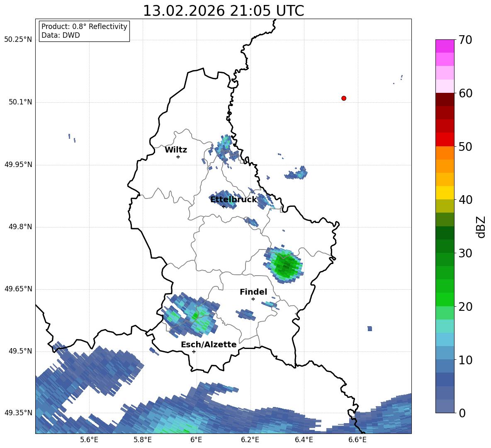Click the 49.65°N latitude label
491x448 pixels.
[18, 289]
